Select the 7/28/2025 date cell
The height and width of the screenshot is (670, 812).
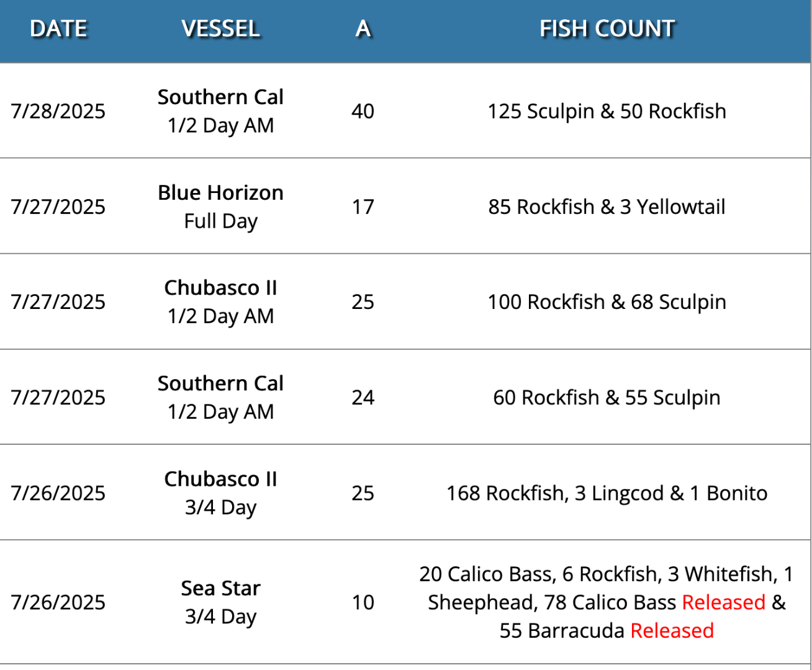tap(58, 111)
